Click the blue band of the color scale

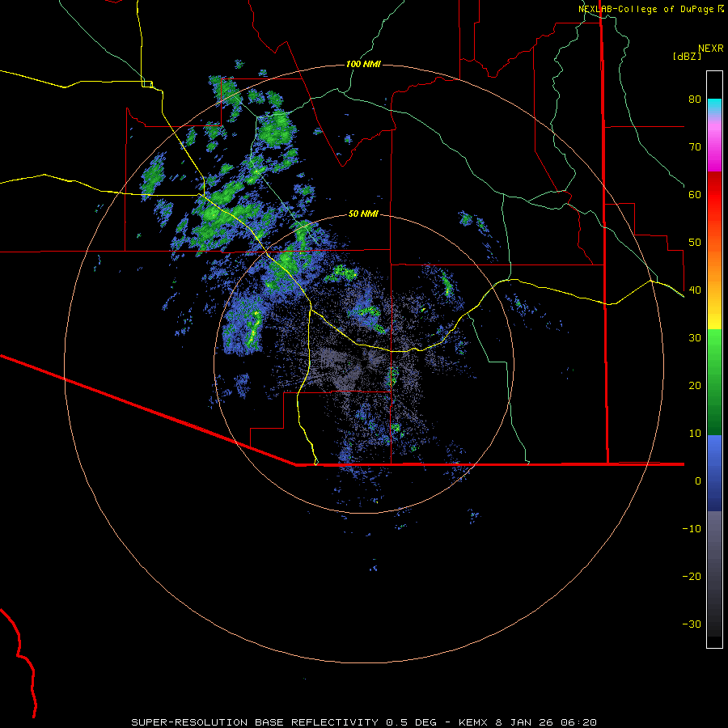(x=714, y=472)
